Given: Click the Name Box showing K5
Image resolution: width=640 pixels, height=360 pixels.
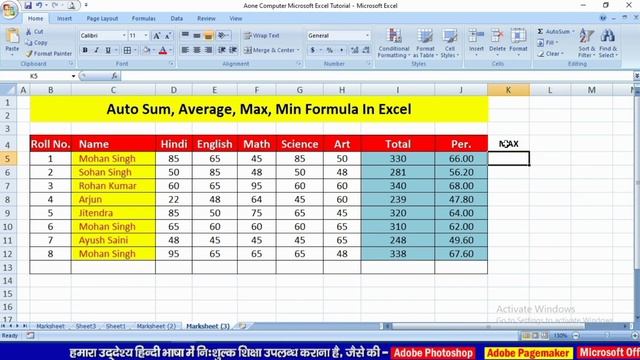Looking at the screenshot, I should tap(39, 76).
